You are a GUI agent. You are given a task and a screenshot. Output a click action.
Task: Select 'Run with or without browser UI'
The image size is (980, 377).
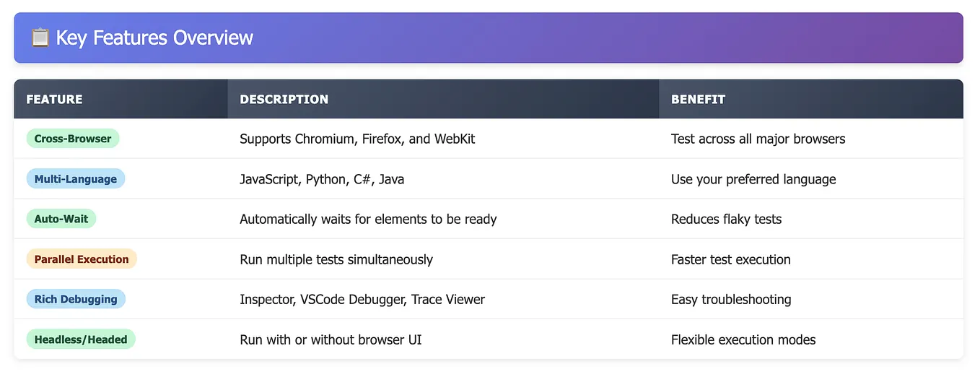331,339
